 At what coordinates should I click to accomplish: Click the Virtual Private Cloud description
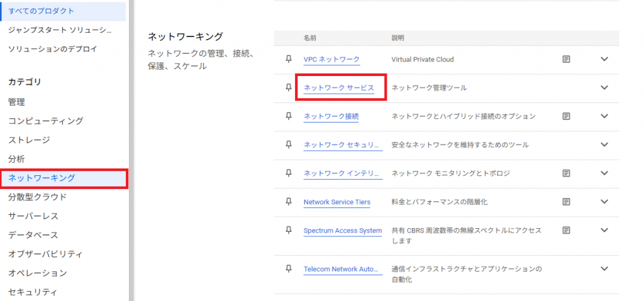coord(423,59)
